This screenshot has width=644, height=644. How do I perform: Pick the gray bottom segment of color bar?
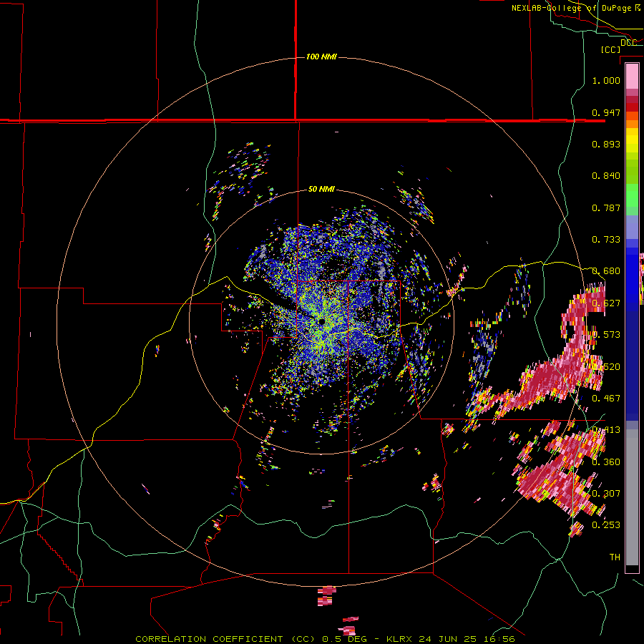[x=632, y=497]
